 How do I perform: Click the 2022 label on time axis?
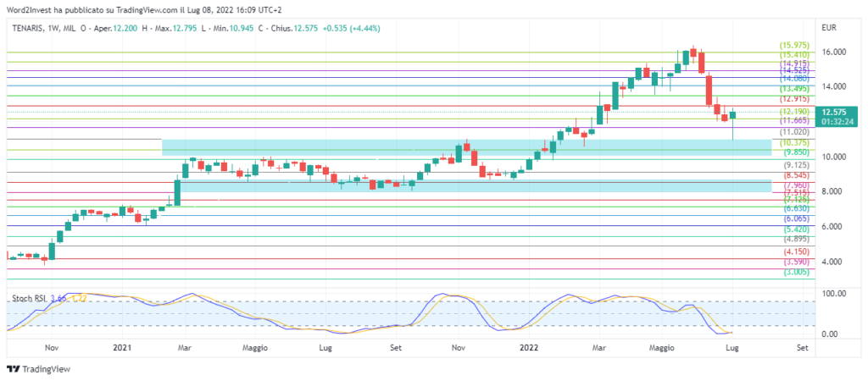pyautogui.click(x=530, y=347)
